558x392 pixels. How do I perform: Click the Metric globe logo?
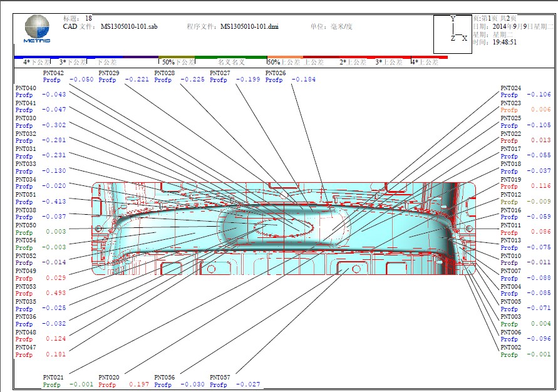pos(37,31)
